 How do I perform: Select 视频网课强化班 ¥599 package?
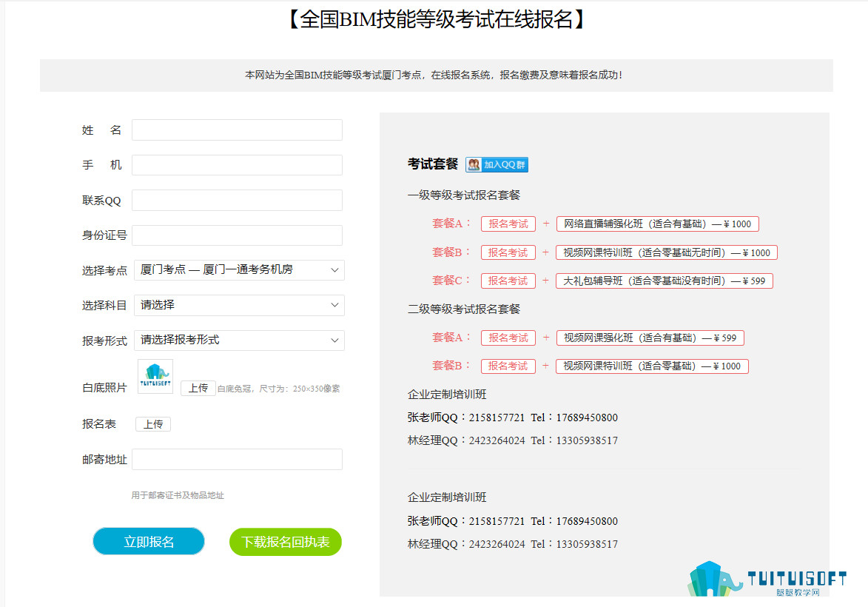[650, 338]
